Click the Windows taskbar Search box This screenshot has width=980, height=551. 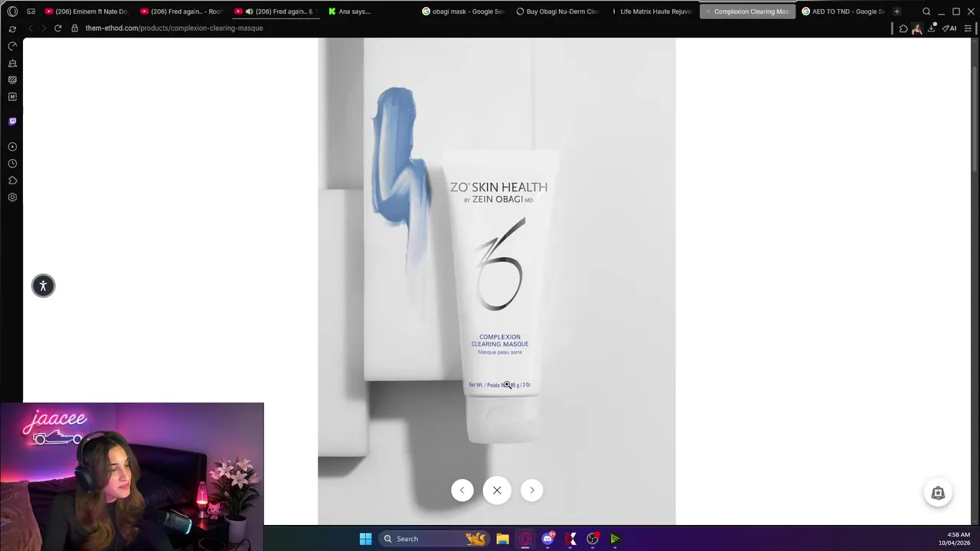[x=433, y=539]
